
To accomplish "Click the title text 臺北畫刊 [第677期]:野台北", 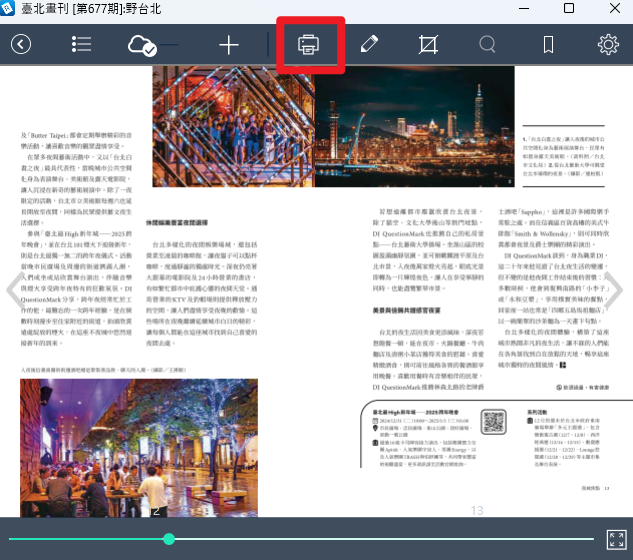I will tap(91, 8).
